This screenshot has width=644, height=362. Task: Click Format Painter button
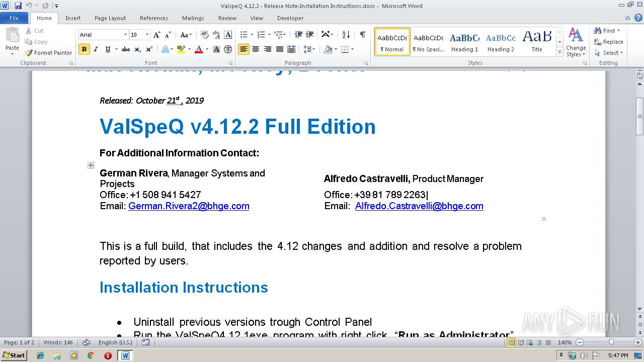pyautogui.click(x=49, y=53)
